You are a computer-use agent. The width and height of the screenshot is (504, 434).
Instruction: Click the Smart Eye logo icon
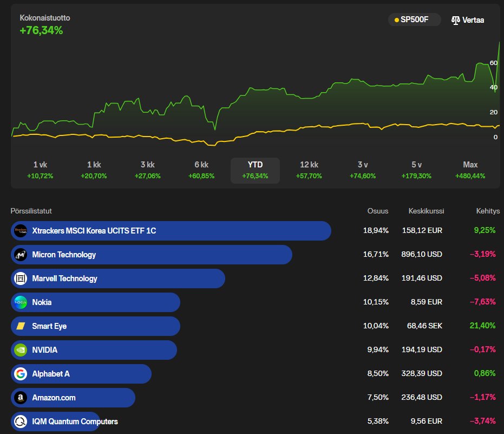click(21, 326)
